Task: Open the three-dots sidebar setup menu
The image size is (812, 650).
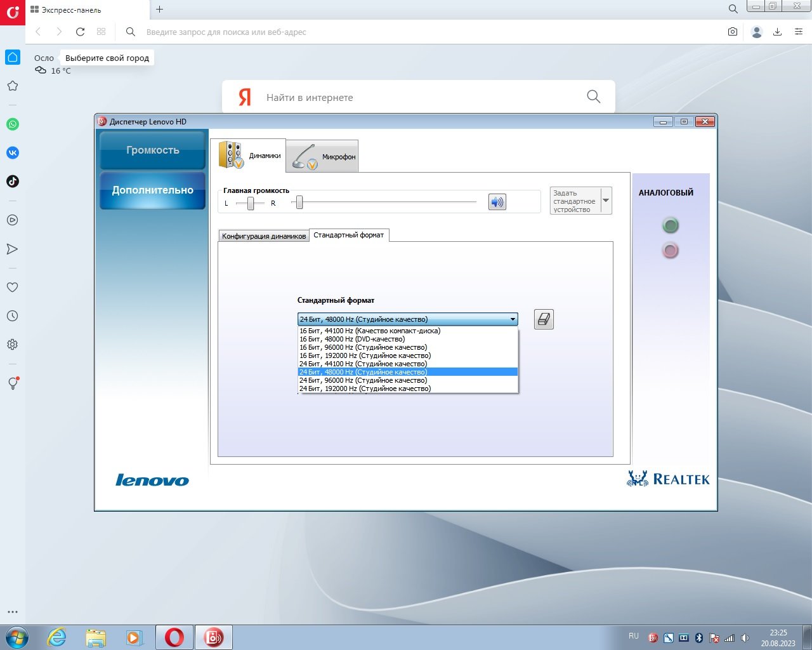Action: tap(13, 612)
